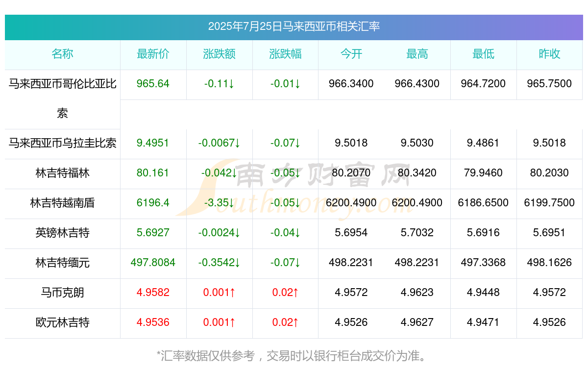Click the 最低 column header
Screen dimensions: 588x371
click(483, 54)
